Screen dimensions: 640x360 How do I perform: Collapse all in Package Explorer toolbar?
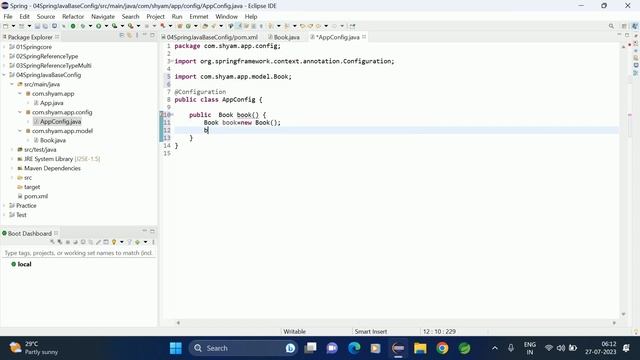(x=121, y=36)
